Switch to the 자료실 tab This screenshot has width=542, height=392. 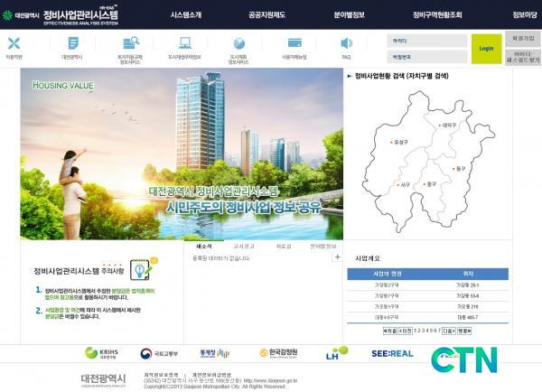click(284, 246)
